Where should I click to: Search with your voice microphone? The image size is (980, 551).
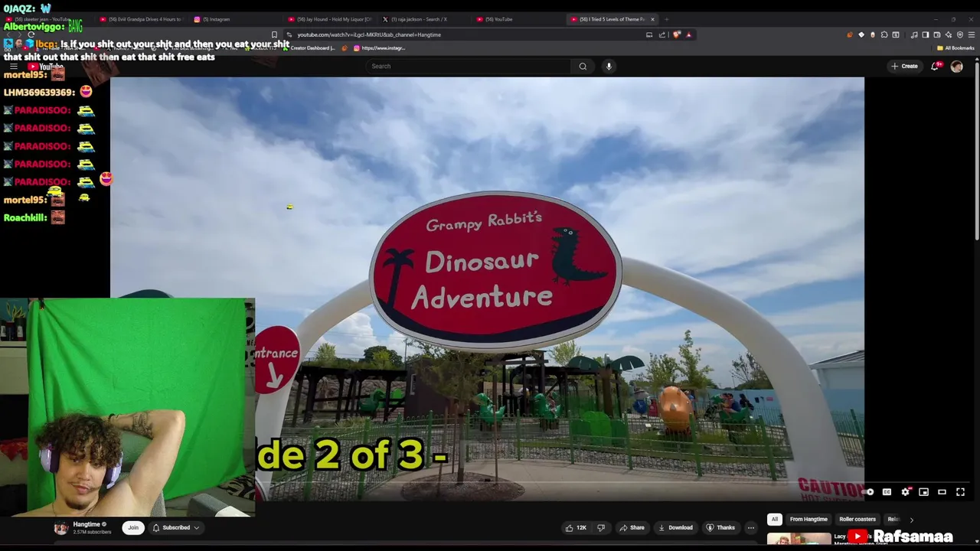coord(609,66)
